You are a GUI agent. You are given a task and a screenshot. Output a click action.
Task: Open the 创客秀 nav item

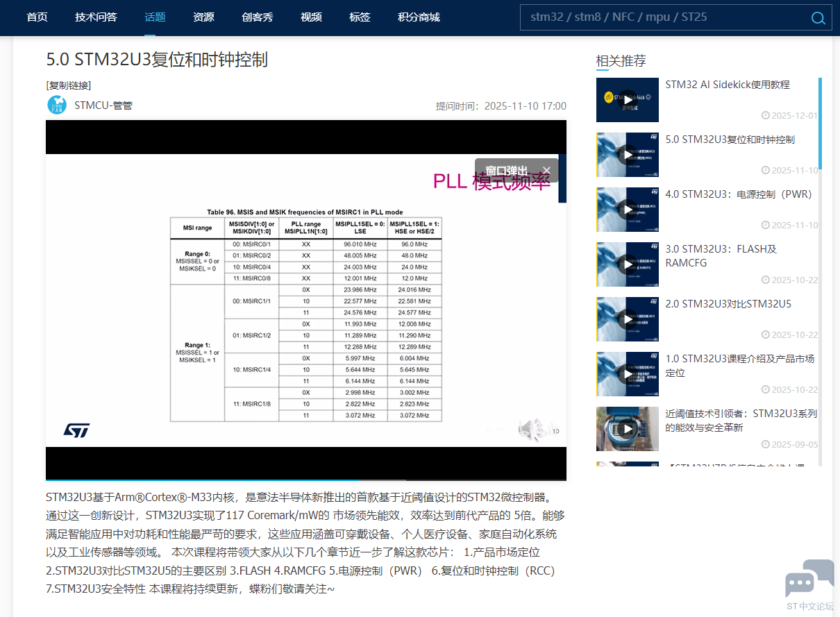tap(258, 17)
